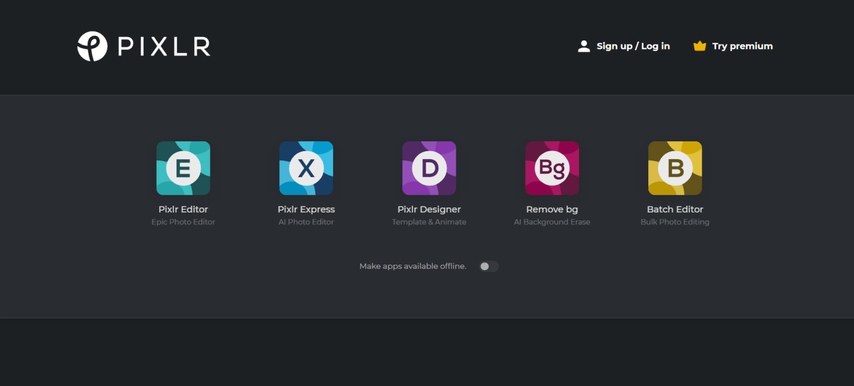Click the Sign up / Log in link
This screenshot has width=854, height=386.
tap(633, 46)
